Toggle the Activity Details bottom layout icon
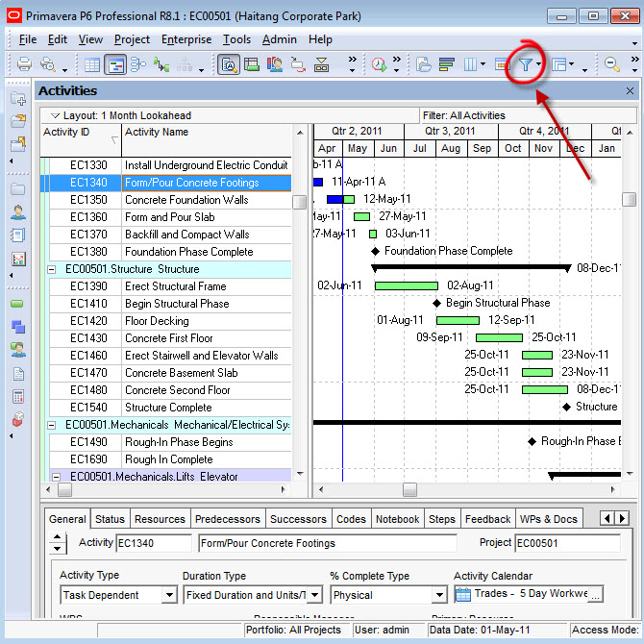Image resolution: width=644 pixels, height=644 pixels. click(x=229, y=64)
